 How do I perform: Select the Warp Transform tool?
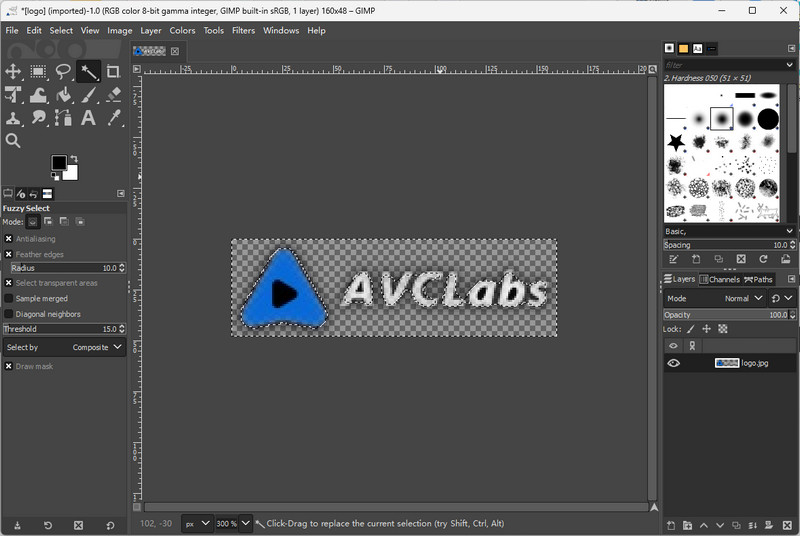click(38, 95)
